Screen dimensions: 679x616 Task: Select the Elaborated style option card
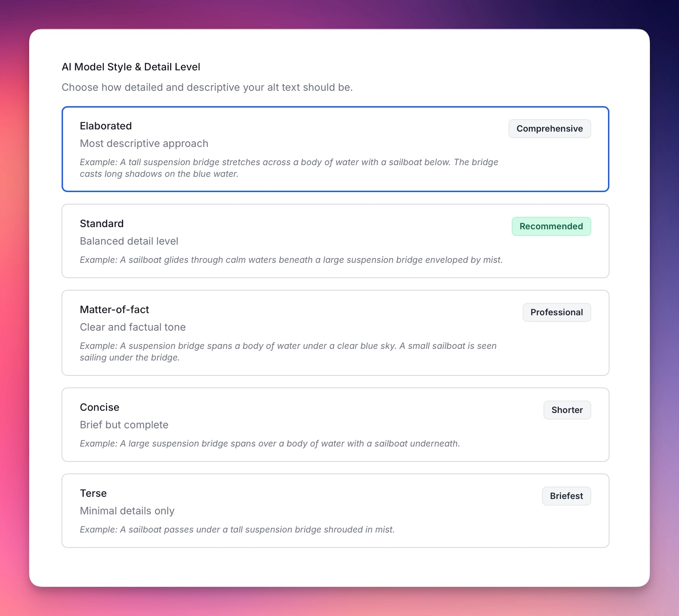tap(335, 149)
